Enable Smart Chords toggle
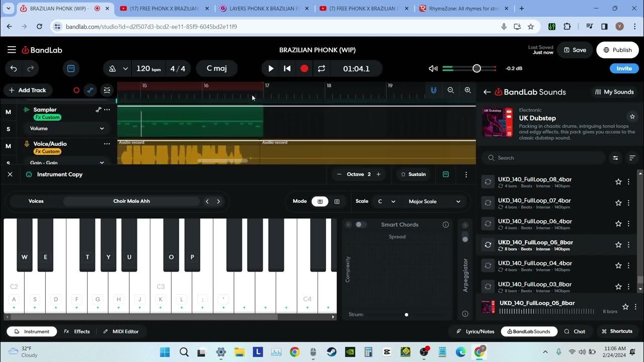 point(361,225)
